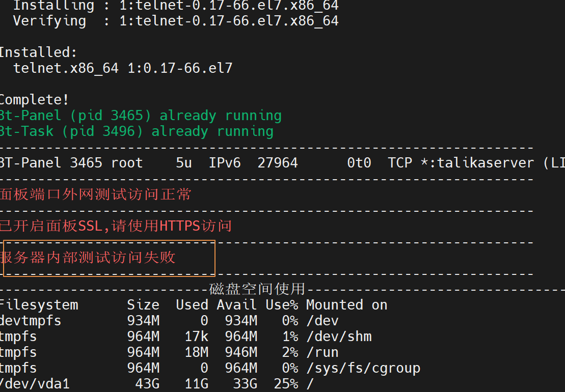Click red text '已开启面板SSL,请使用HTTPS访问'
565x392 pixels.
pos(116,226)
